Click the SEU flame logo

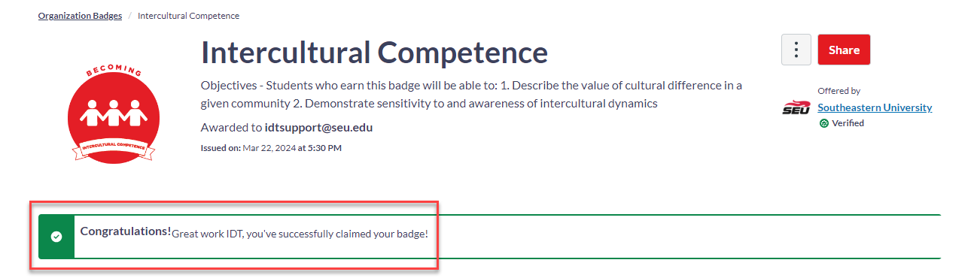click(x=796, y=108)
